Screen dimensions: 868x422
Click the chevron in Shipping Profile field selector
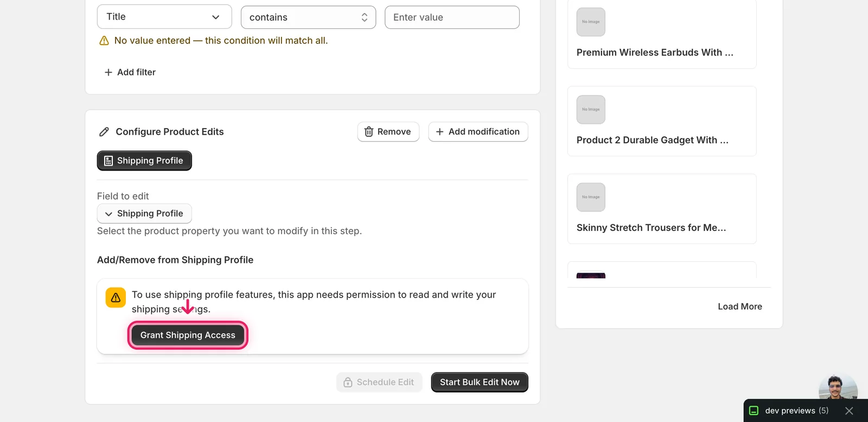(x=108, y=214)
